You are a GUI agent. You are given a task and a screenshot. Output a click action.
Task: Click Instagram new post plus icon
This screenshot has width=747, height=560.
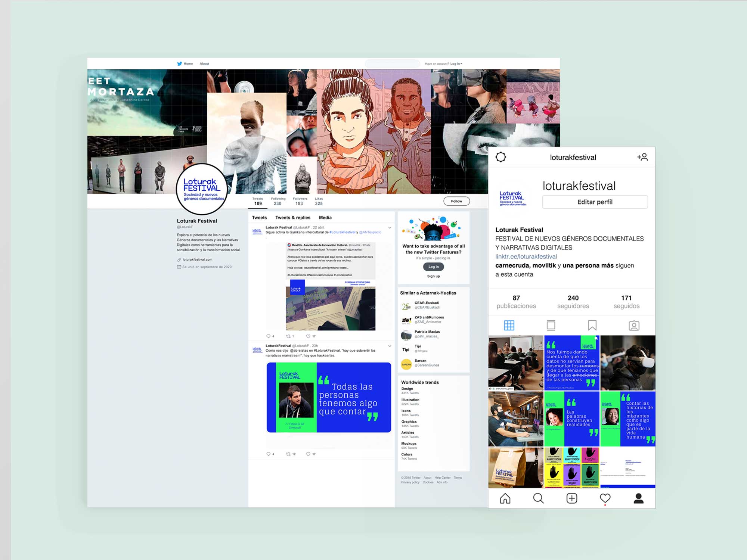click(572, 498)
